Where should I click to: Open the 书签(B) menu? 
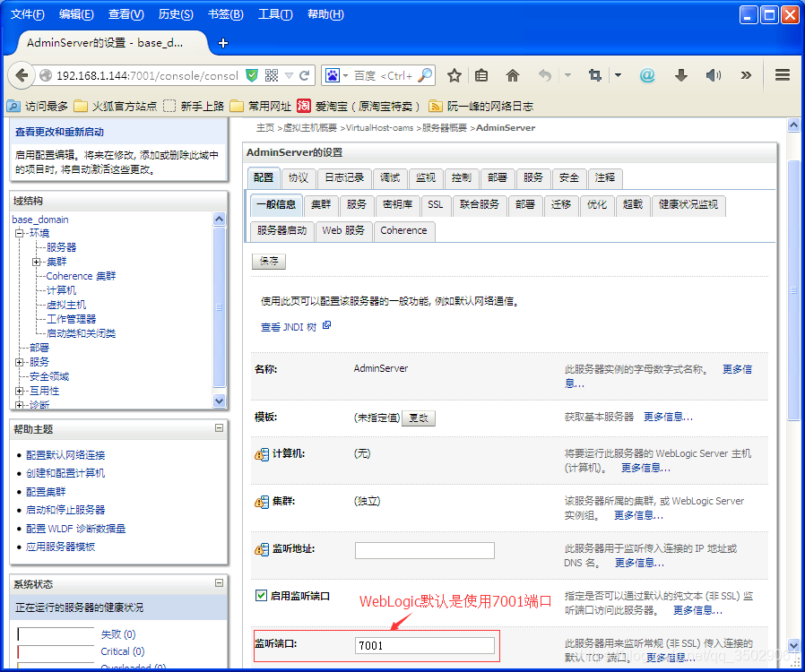pyautogui.click(x=225, y=14)
